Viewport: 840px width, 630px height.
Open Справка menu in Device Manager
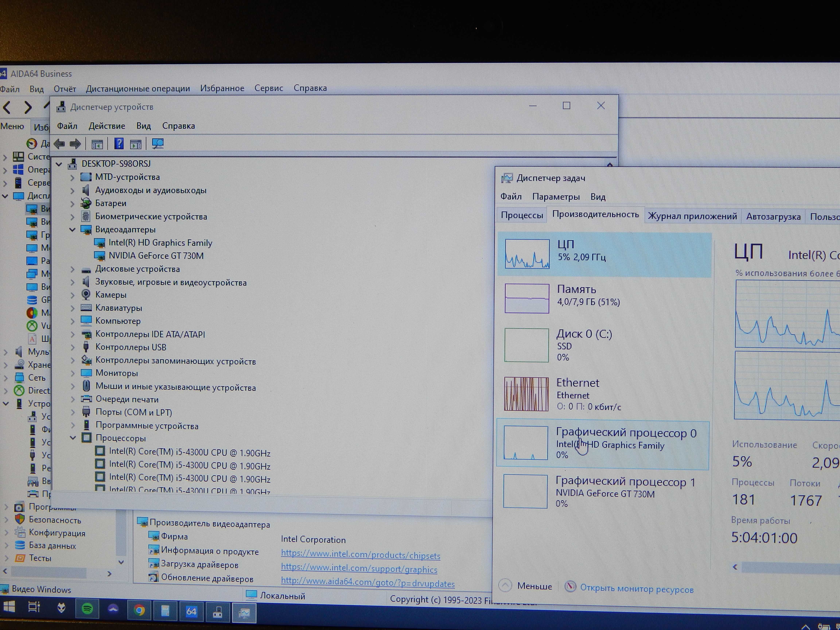pos(178,126)
